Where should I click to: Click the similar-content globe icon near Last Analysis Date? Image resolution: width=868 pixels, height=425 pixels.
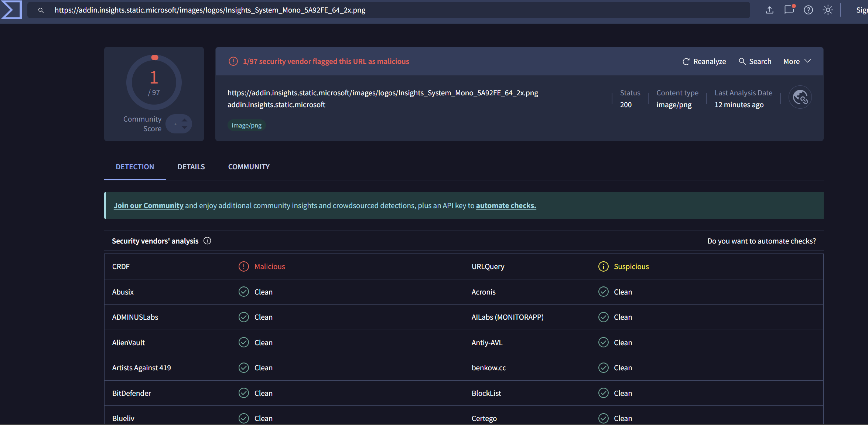pos(800,97)
